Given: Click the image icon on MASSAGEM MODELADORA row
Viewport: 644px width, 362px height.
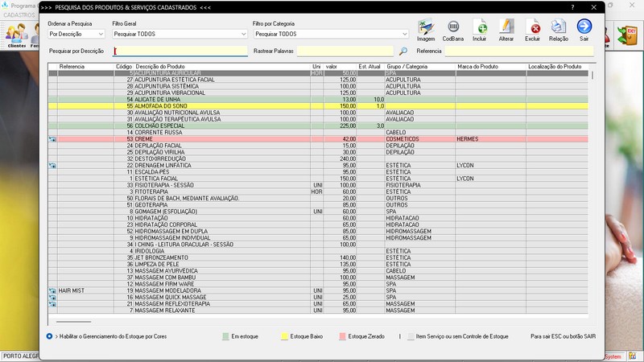Looking at the screenshot, I should pyautogui.click(x=52, y=290).
